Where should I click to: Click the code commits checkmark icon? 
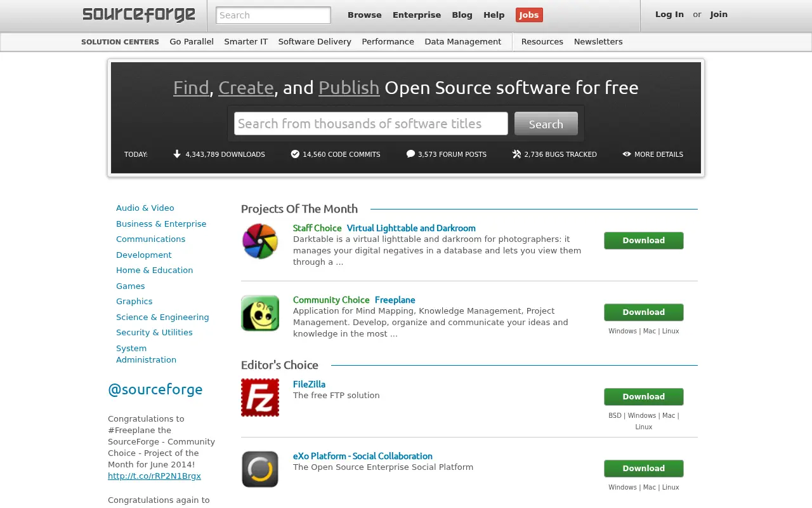coord(295,154)
